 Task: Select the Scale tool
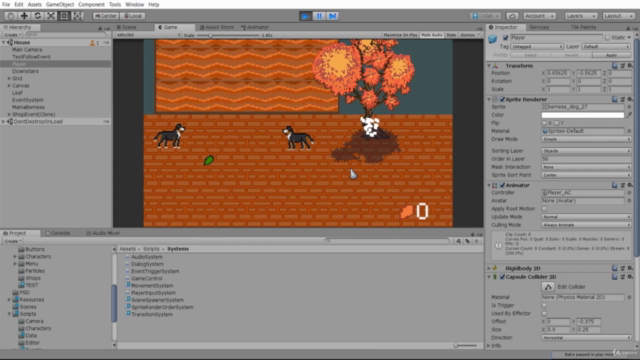pos(51,16)
